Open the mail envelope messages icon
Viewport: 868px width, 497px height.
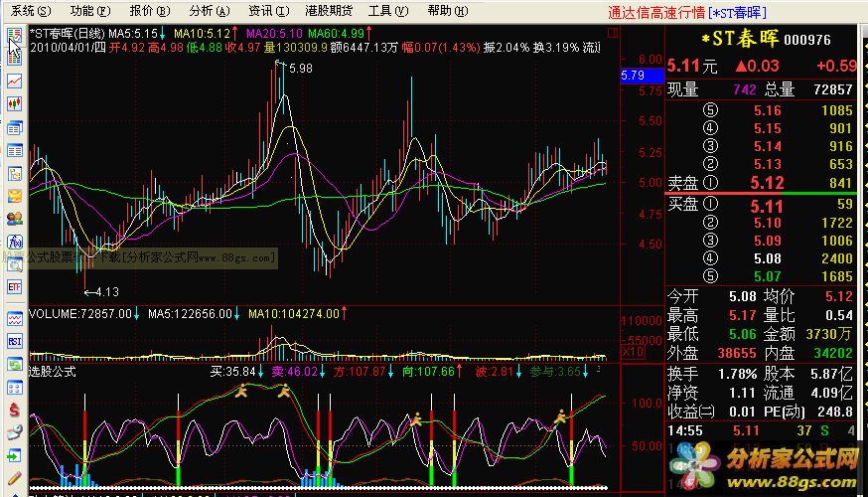(x=14, y=196)
